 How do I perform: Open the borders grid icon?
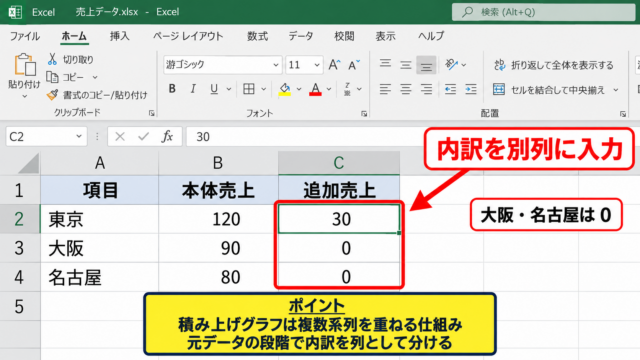(x=249, y=89)
